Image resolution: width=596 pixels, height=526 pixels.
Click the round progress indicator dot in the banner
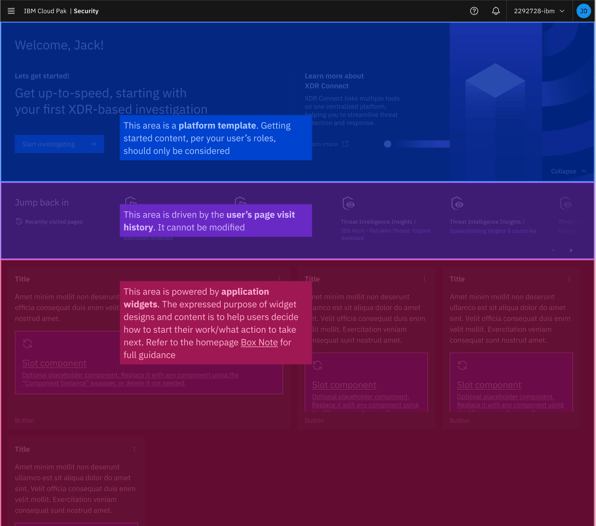[x=387, y=144]
